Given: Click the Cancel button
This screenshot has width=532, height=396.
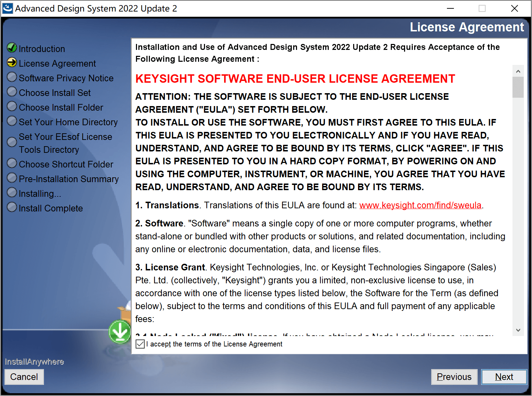Looking at the screenshot, I should pos(24,377).
